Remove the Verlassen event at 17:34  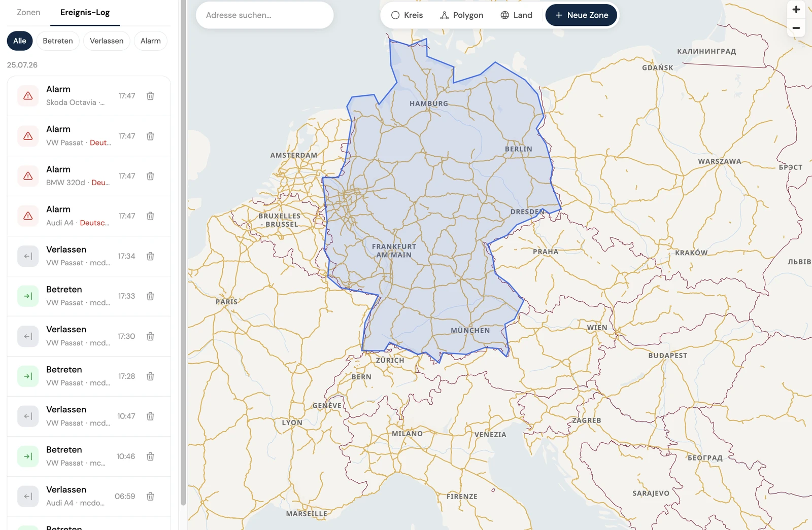click(150, 256)
